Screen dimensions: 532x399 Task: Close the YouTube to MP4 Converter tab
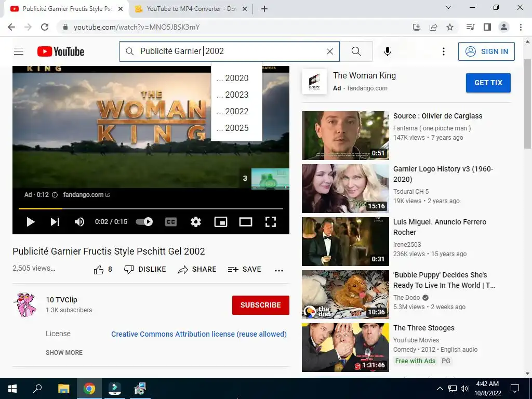(x=245, y=9)
